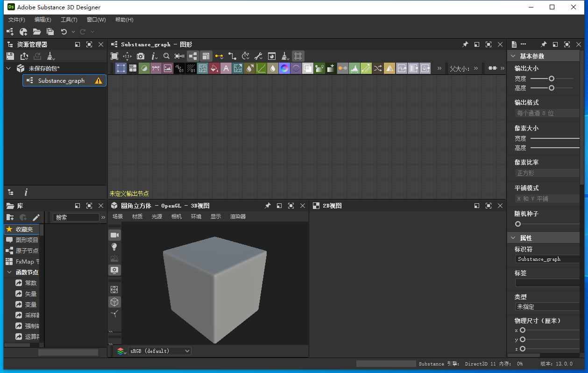Click the publish/export package icon in resource manager
This screenshot has height=373, width=588.
point(24,56)
